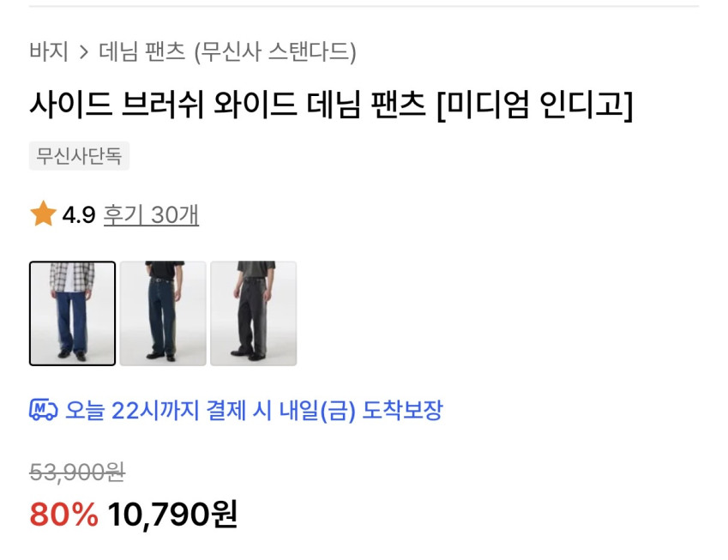728x560 pixels.
Task: Click the (무신사 스탠다드) brand text in breadcrumb
Action: point(275,51)
